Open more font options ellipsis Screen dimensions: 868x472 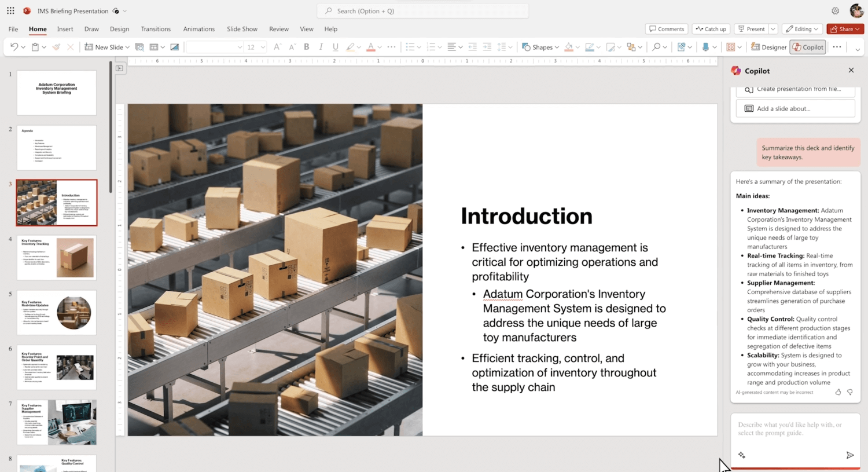392,47
